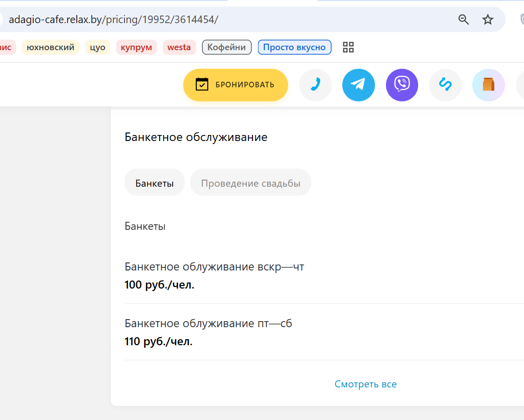Viewport: 524px width, 420px height.
Task: Open the Viber contact icon
Action: point(402,85)
